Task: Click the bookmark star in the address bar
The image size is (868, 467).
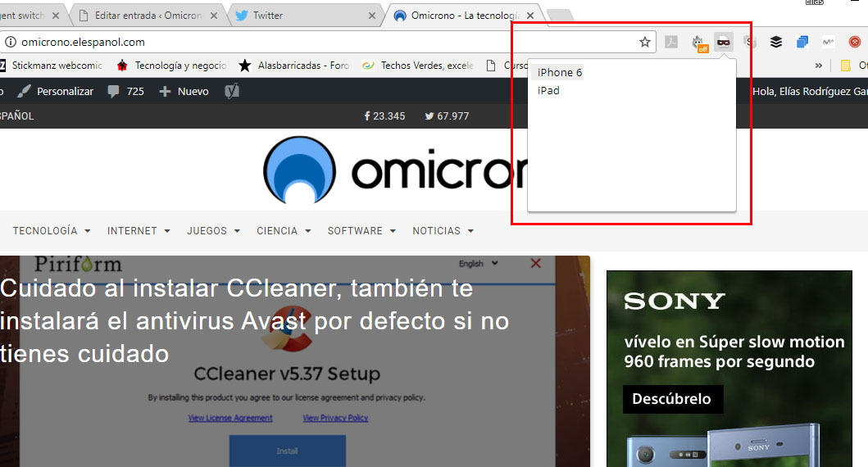Action: tap(644, 42)
